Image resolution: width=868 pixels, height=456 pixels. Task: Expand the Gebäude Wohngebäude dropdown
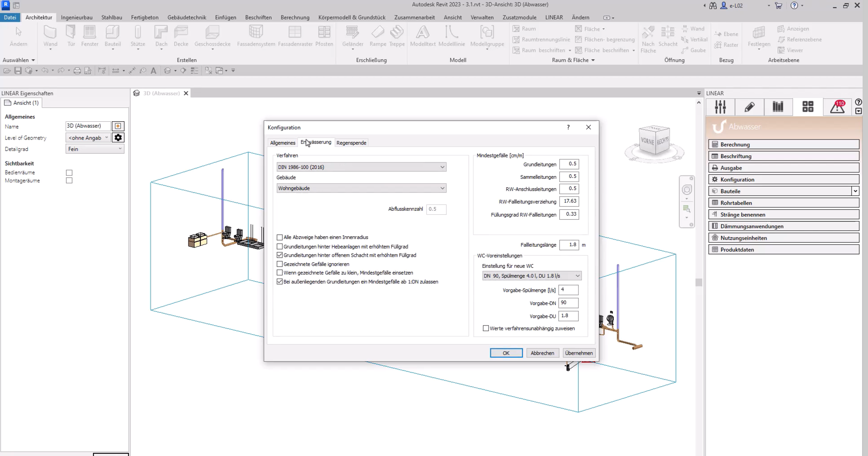pyautogui.click(x=361, y=188)
